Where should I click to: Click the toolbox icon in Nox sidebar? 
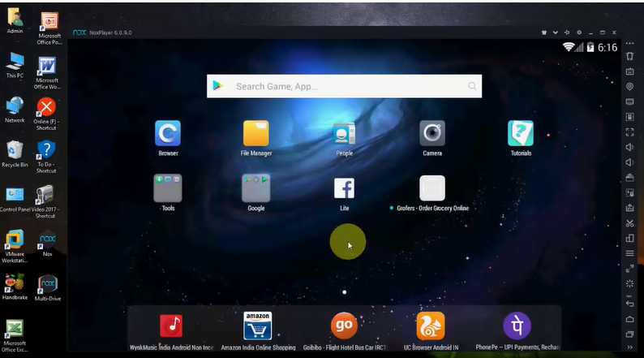[x=629, y=178]
